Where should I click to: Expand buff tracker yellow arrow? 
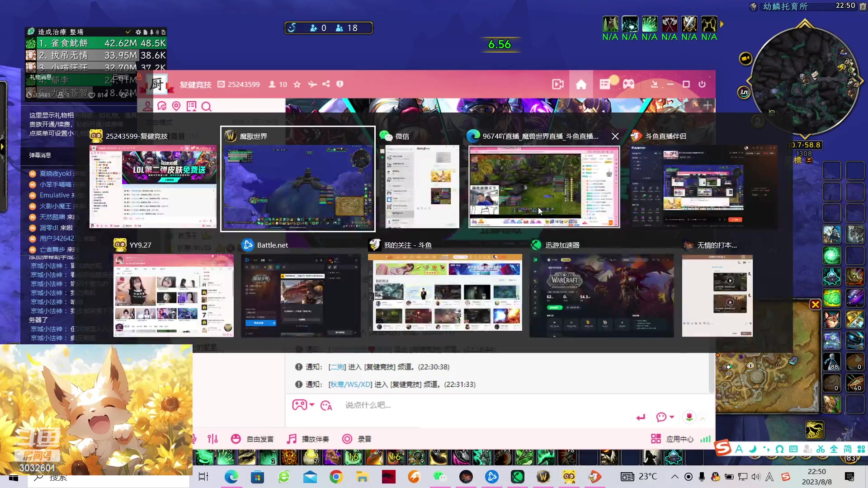click(722, 24)
